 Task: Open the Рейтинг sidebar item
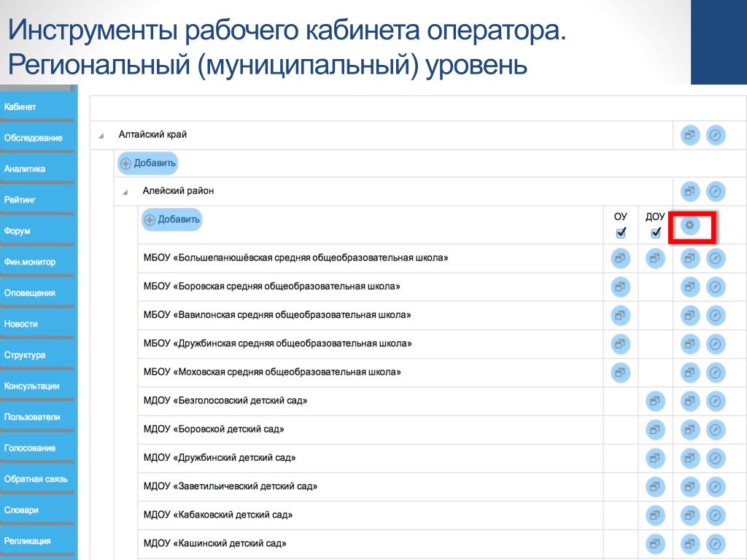click(37, 200)
